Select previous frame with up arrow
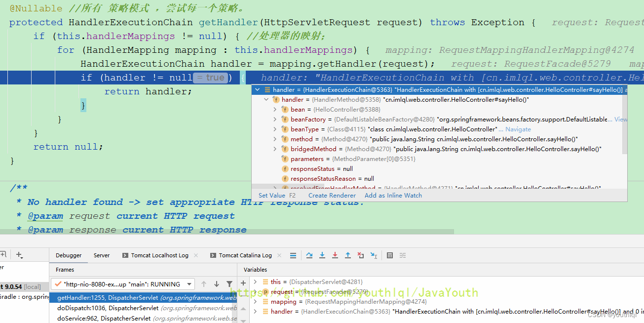Image resolution: width=644 pixels, height=323 pixels. 204,284
